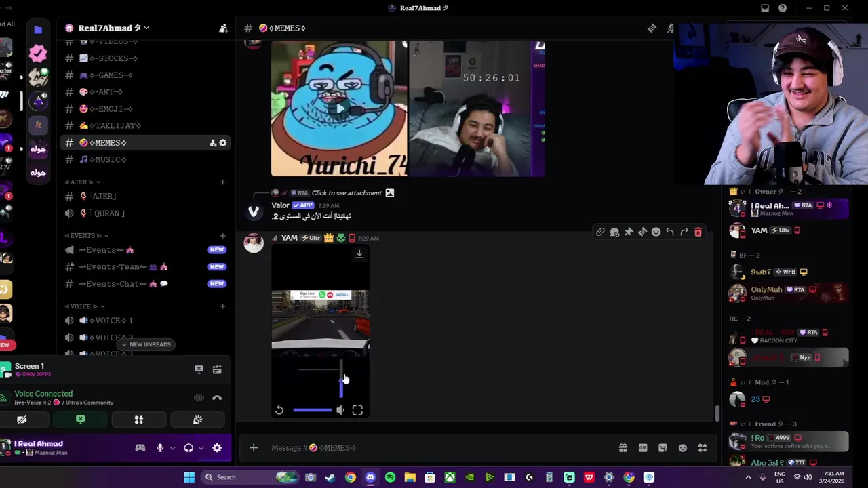The width and height of the screenshot is (868, 488).
Task: Open the GIF picker
Action: click(643, 447)
